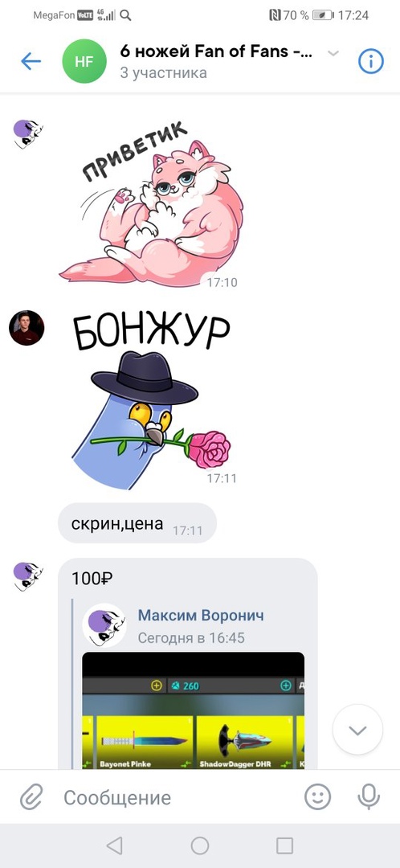400x868 pixels.
Task: Jump to latest messages with down chevron
Action: point(357,730)
